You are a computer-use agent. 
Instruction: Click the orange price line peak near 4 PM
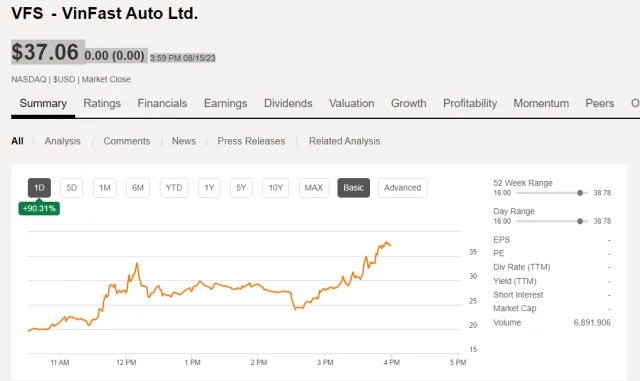(386, 243)
